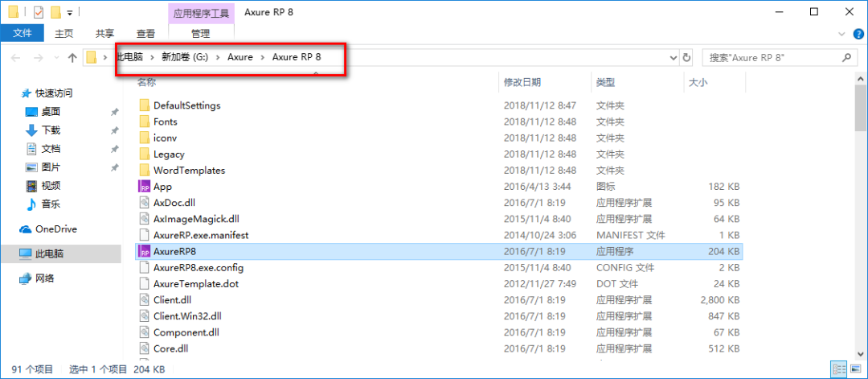Select the Component.dll file icon
The width and height of the screenshot is (868, 379).
(145, 332)
